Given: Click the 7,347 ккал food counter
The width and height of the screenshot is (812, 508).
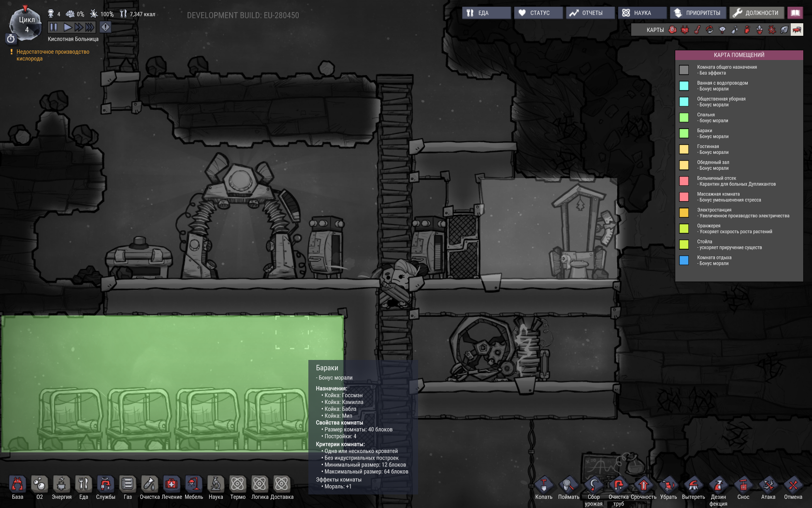Looking at the screenshot, I should point(138,14).
